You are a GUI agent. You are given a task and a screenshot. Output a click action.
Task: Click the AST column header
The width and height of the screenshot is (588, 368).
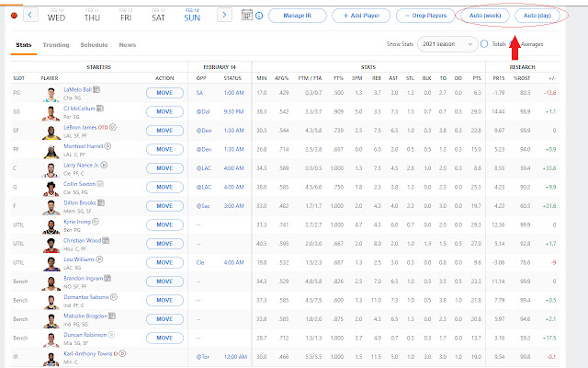click(393, 78)
